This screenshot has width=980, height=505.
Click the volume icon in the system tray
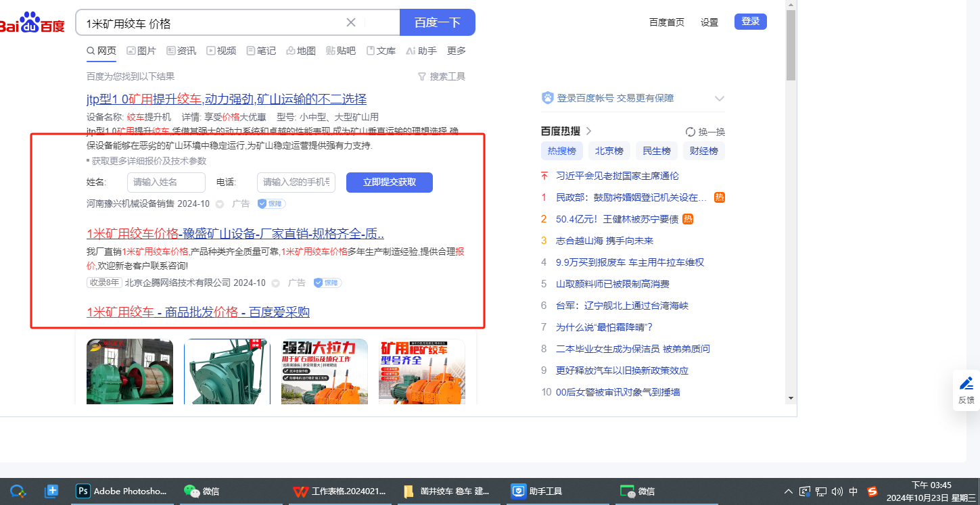(837, 491)
